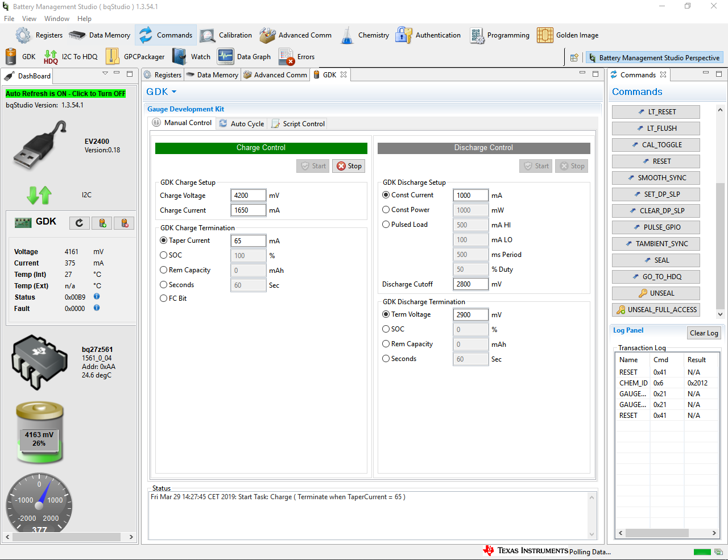Select SOC charge termination option

tap(164, 255)
